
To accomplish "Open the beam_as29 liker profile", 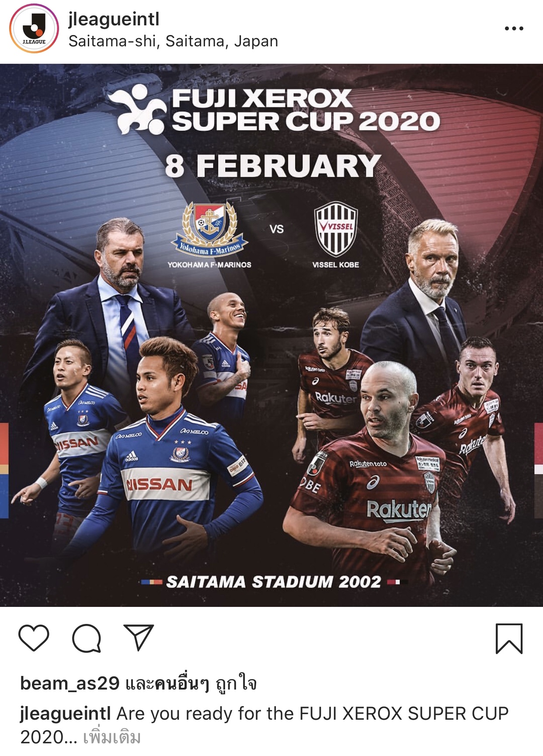I will click(x=70, y=683).
